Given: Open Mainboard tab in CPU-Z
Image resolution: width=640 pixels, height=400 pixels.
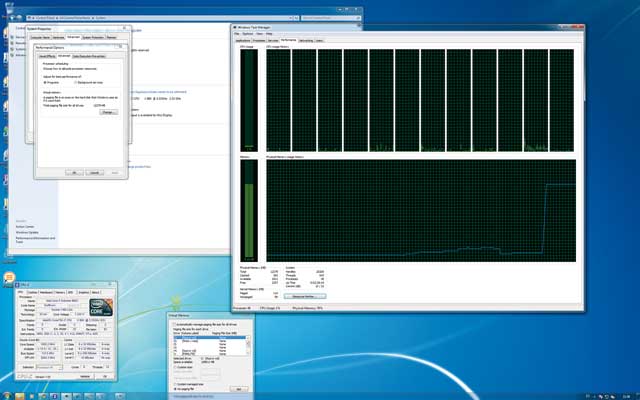Looking at the screenshot, I should (46, 293).
